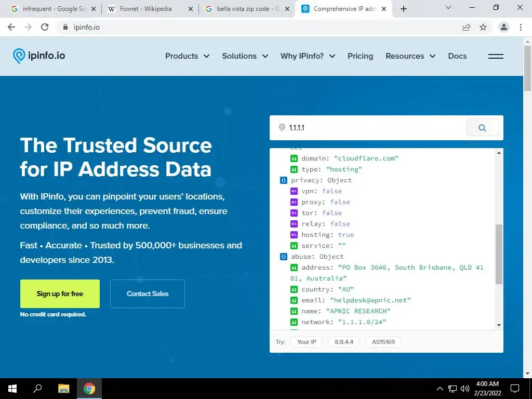This screenshot has height=399, width=532.
Task: Switch to the infrequent Google Search tab
Action: [52, 9]
